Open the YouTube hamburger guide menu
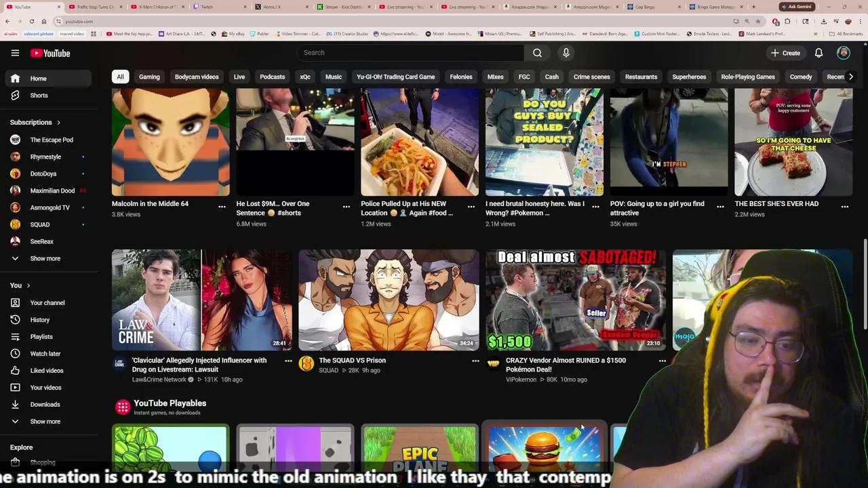868x488 pixels. click(15, 53)
